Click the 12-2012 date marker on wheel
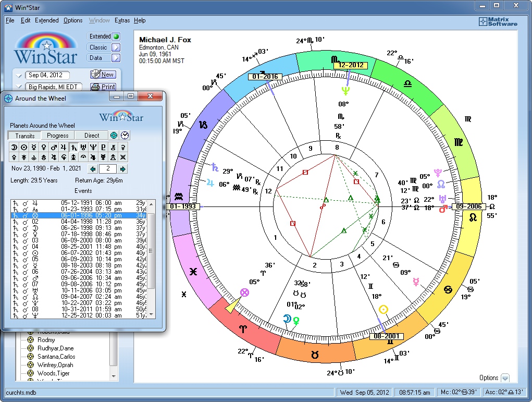Screen dimensions: 532x402 (x=351, y=65)
